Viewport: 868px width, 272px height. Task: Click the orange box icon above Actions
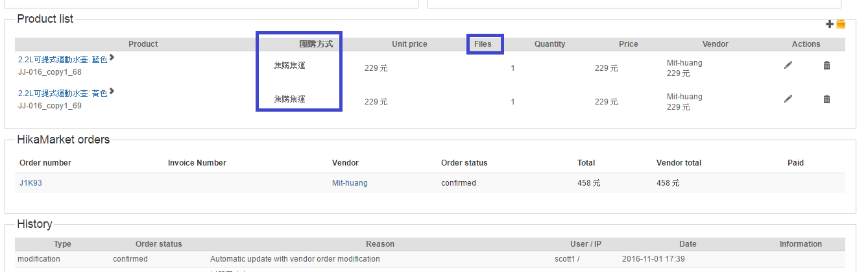841,25
